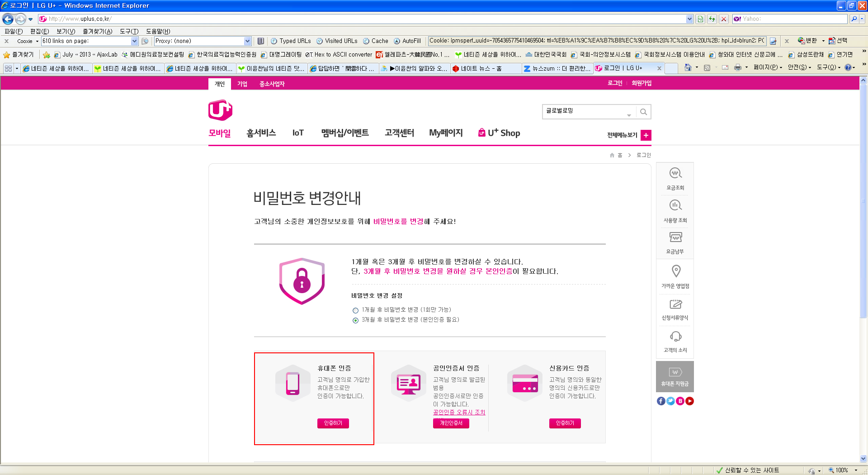Open the 도움말(H) menu

[158, 31]
